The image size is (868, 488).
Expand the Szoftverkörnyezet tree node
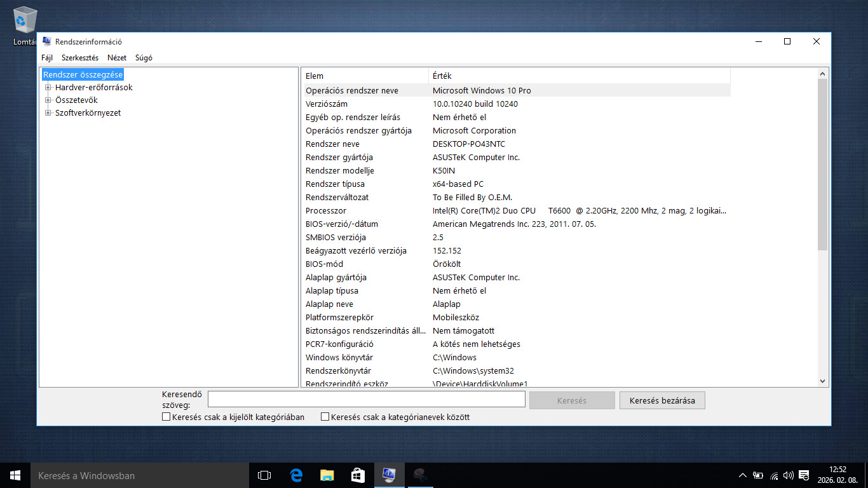(x=48, y=113)
